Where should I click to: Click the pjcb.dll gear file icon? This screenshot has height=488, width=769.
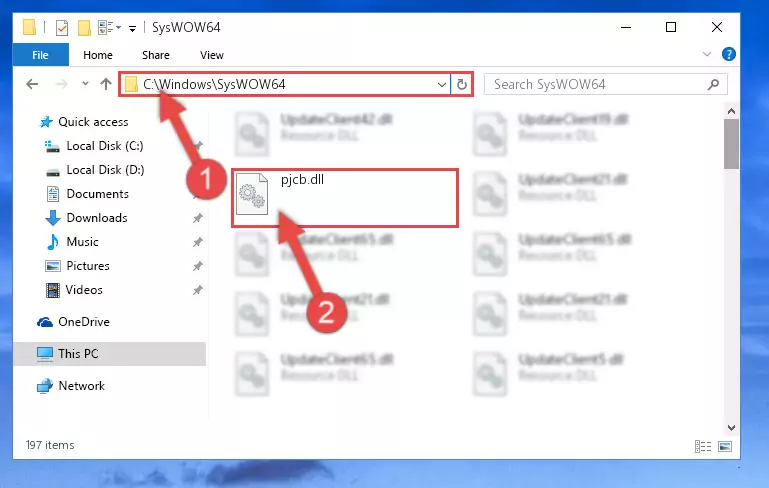point(252,194)
